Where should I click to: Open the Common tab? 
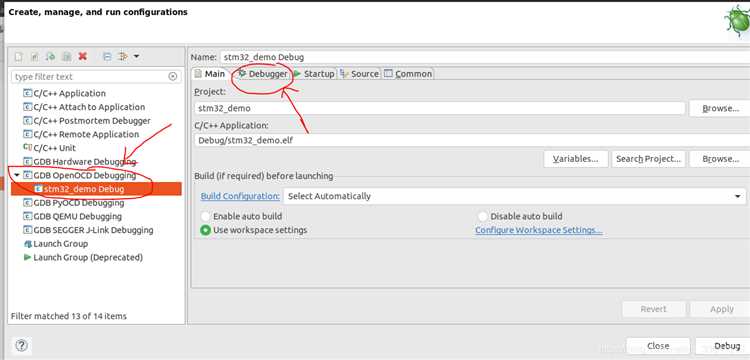point(408,74)
